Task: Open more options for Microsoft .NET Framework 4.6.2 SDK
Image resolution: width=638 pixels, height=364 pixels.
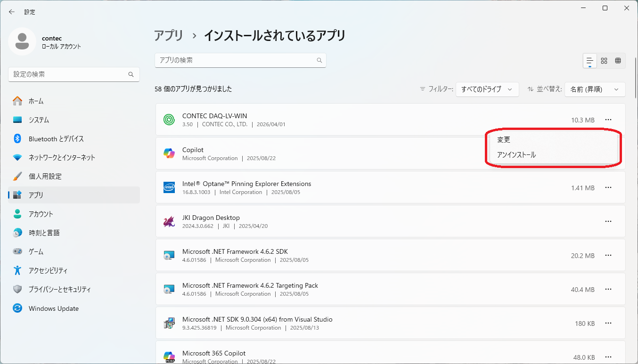Action: tap(608, 255)
